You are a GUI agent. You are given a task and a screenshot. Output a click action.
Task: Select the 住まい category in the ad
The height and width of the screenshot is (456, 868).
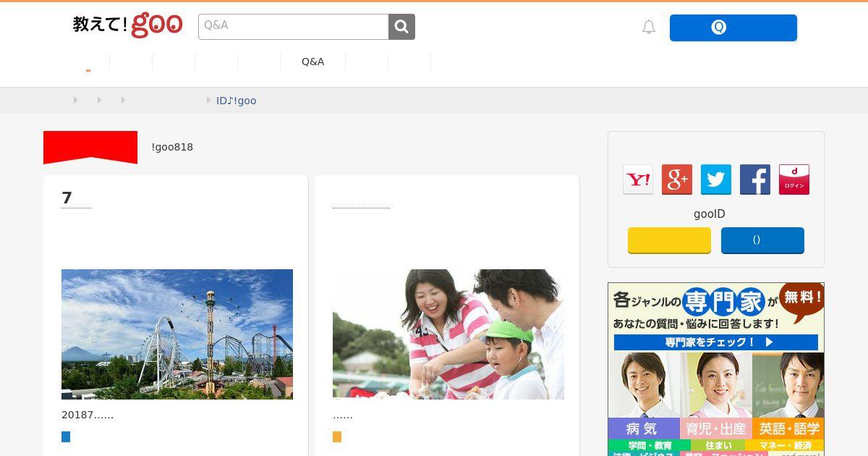pyautogui.click(x=718, y=445)
